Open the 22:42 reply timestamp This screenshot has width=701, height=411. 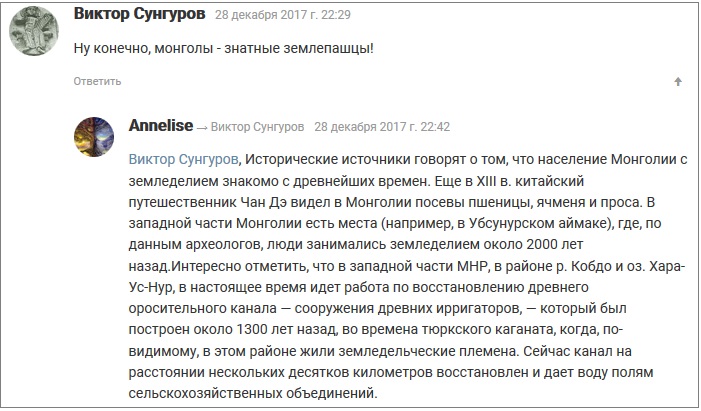(382, 127)
